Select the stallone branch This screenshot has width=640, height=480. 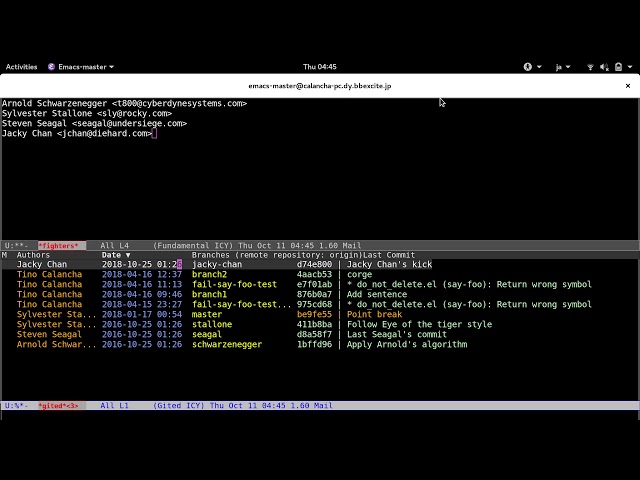212,324
